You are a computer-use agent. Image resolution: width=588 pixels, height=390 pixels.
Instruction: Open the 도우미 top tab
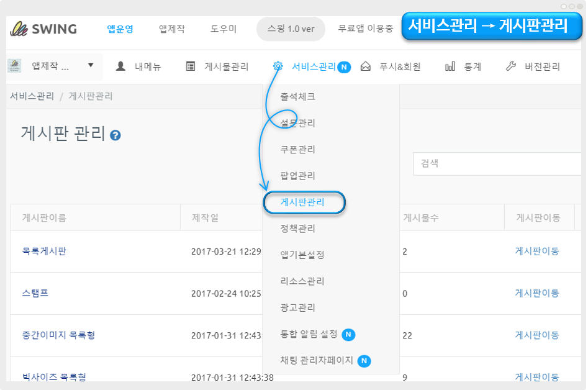(224, 29)
